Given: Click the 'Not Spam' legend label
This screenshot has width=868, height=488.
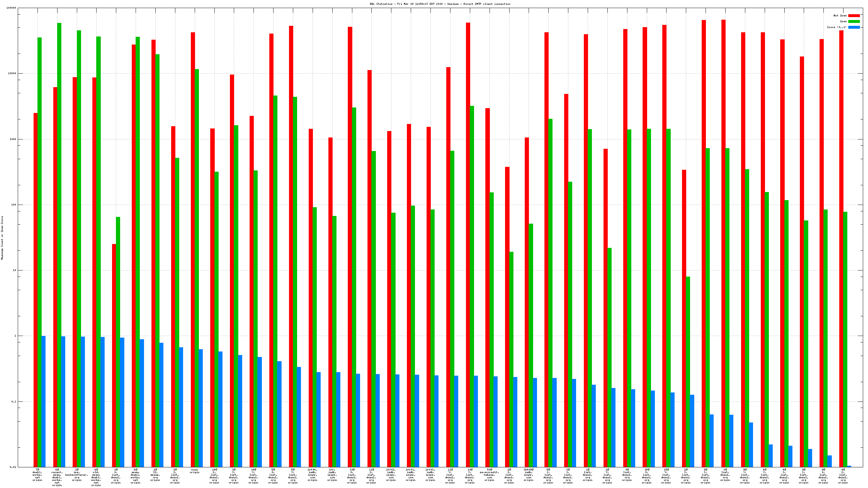Looking at the screenshot, I should pos(840,15).
